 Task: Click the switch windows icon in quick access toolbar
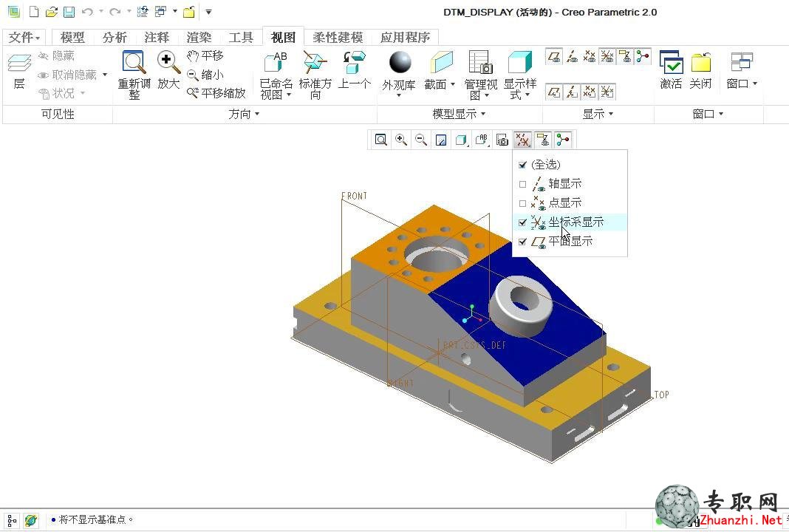(x=160, y=12)
